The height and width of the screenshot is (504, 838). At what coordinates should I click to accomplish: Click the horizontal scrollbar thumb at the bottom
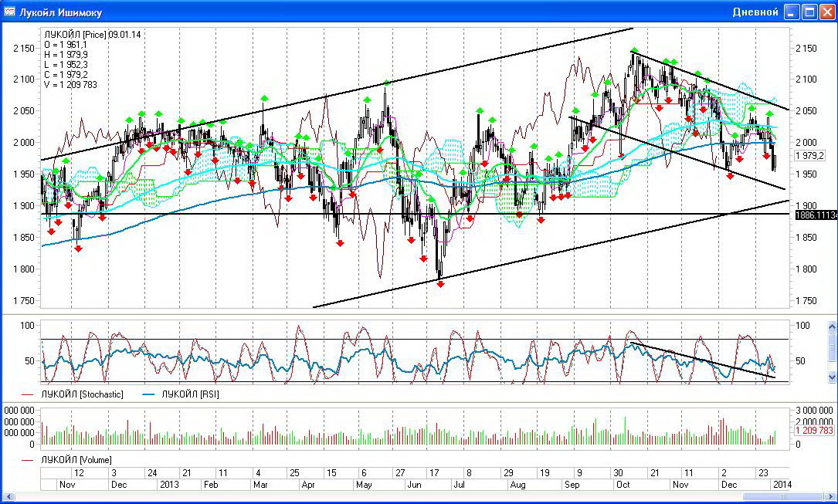pos(783,496)
